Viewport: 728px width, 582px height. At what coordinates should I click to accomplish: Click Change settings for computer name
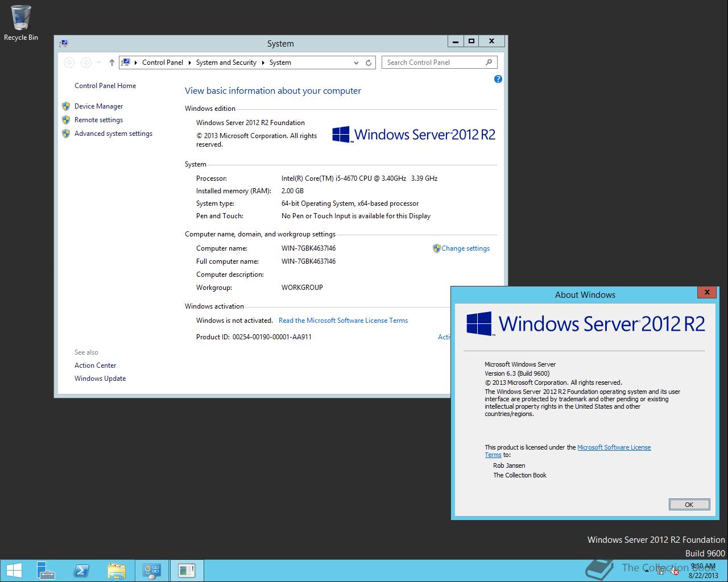(465, 248)
